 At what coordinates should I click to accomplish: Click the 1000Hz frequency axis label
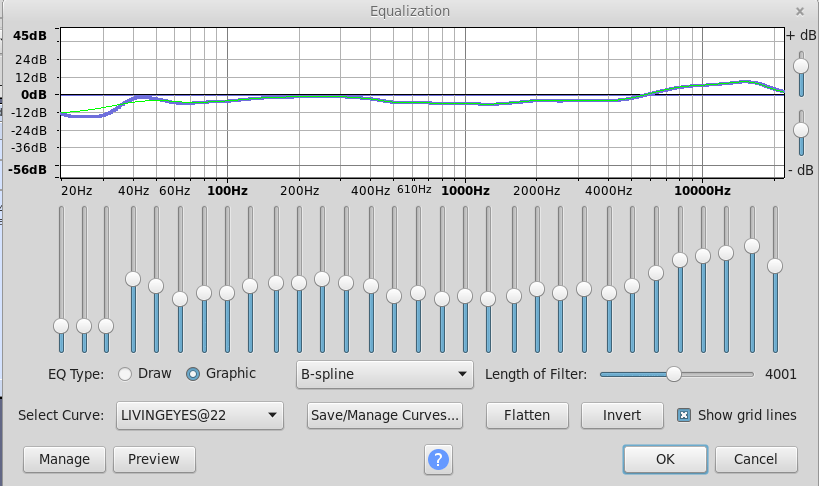click(465, 191)
